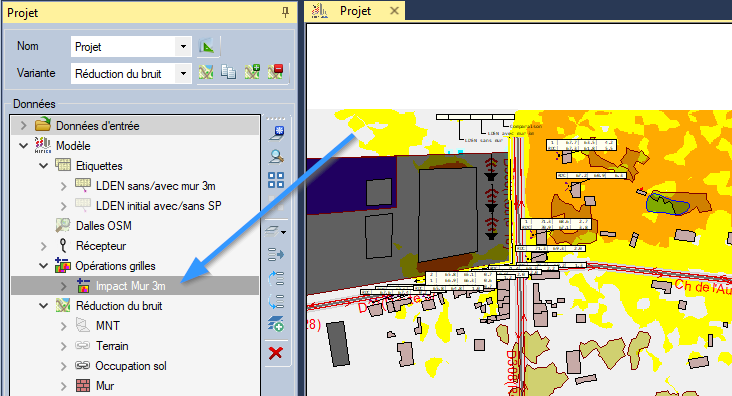Click the add layer icon with green plus
Viewport: 732px width, 396px height.
(x=276, y=324)
